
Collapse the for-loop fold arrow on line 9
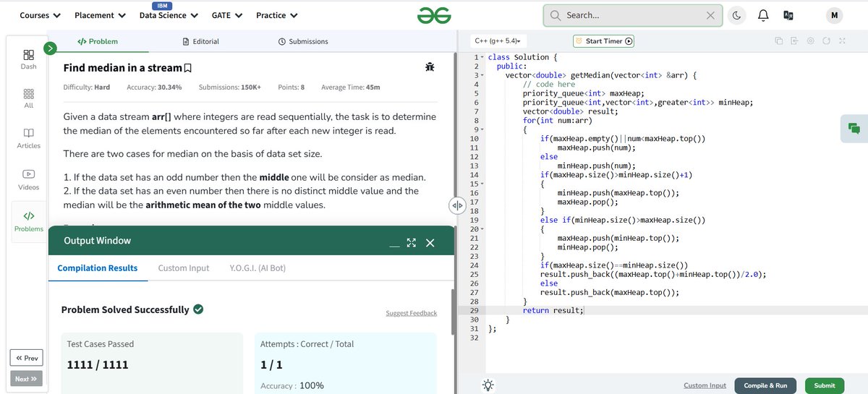(482, 129)
